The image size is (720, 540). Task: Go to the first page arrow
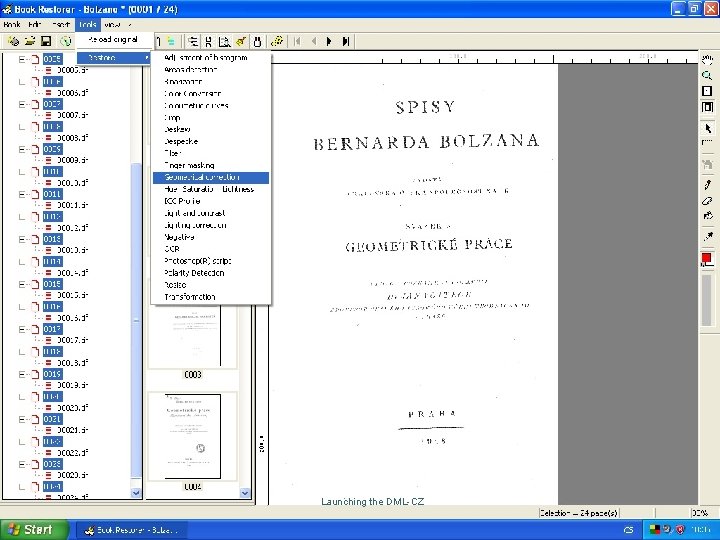point(297,41)
